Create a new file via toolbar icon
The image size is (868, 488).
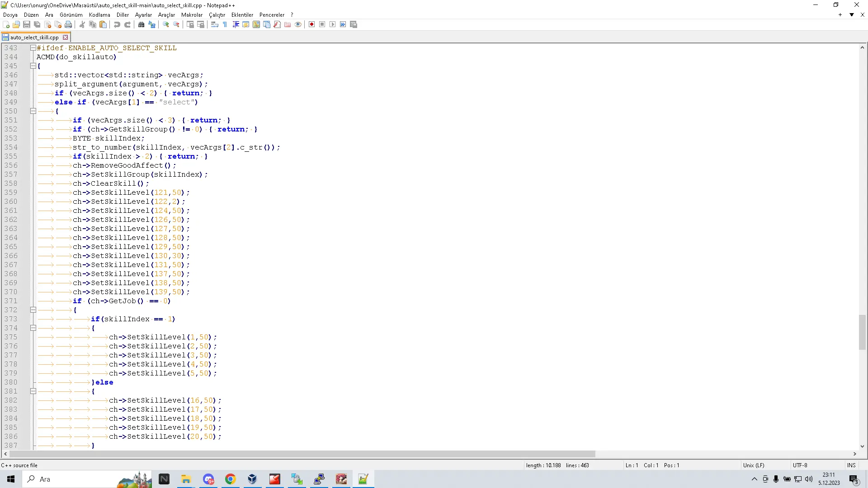click(x=6, y=24)
